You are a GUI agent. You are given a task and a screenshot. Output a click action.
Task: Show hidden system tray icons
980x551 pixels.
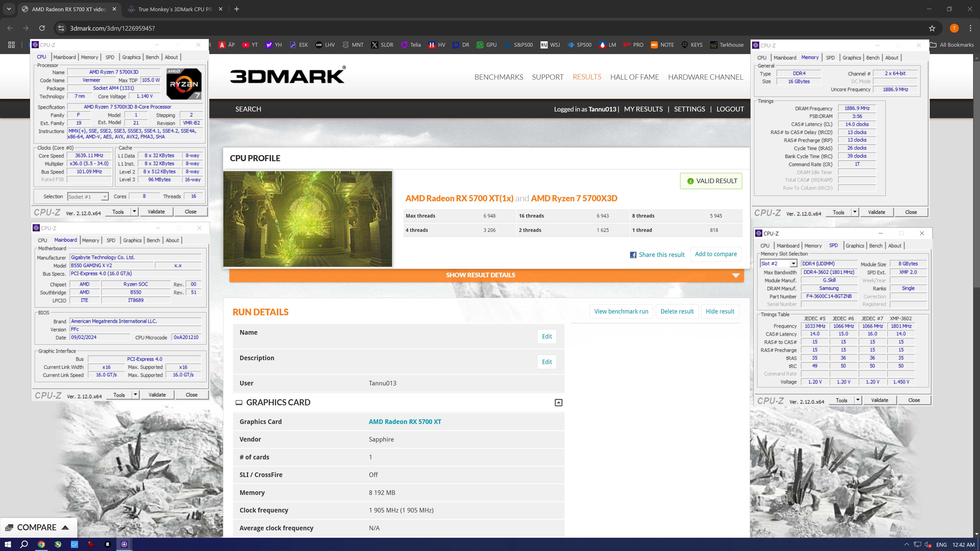click(906, 545)
